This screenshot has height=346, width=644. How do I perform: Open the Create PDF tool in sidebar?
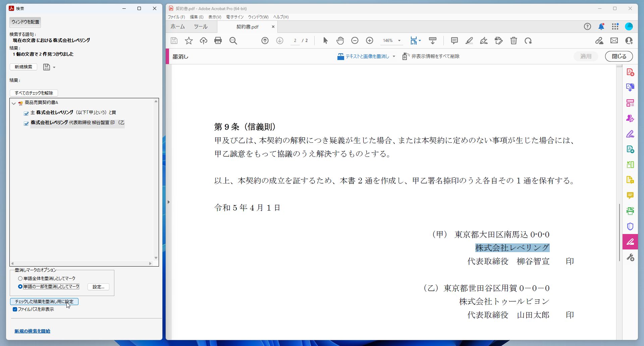point(630,72)
